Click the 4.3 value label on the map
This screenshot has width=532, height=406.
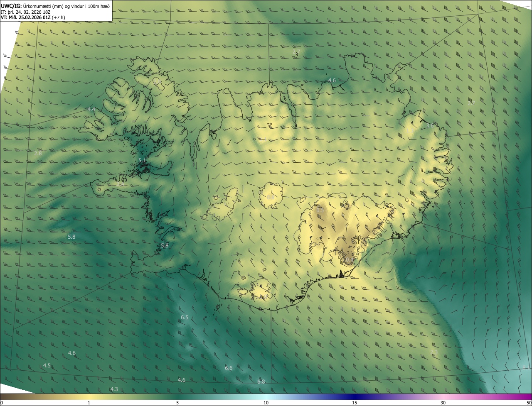pos(114,389)
